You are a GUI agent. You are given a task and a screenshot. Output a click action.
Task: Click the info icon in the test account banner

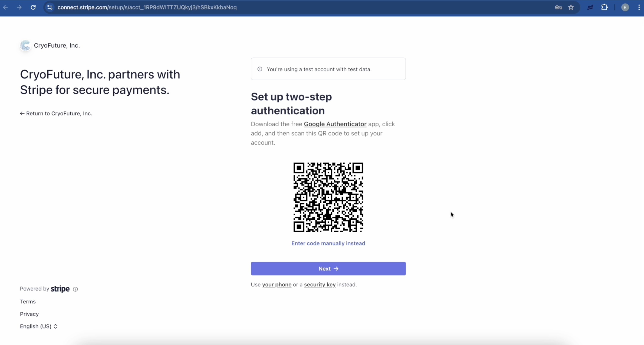(260, 69)
